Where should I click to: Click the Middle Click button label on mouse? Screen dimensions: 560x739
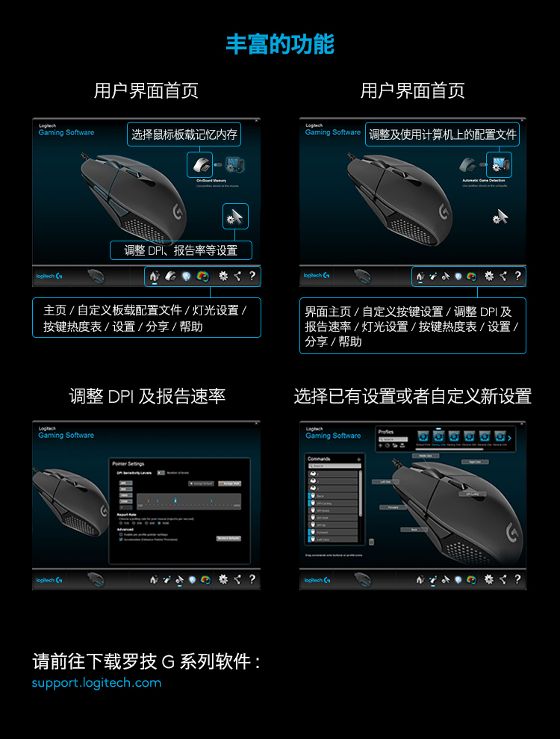click(x=426, y=456)
